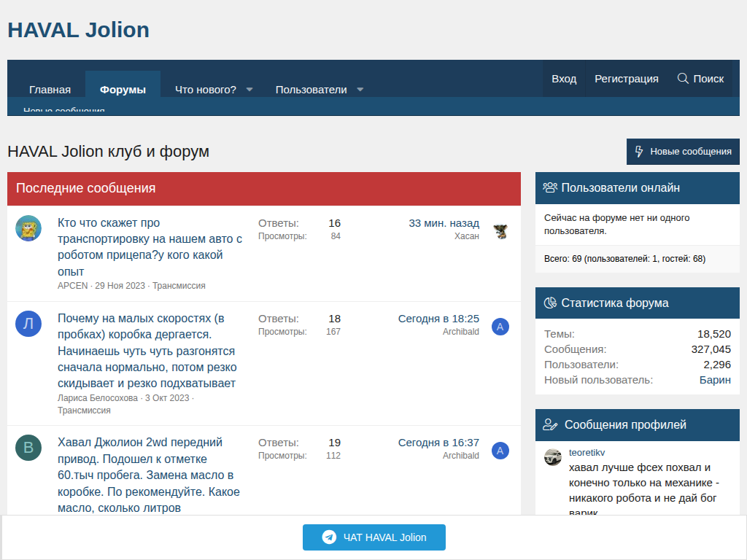Visit newest member Барин's profile
Screen dimensions: 747x560
point(715,380)
